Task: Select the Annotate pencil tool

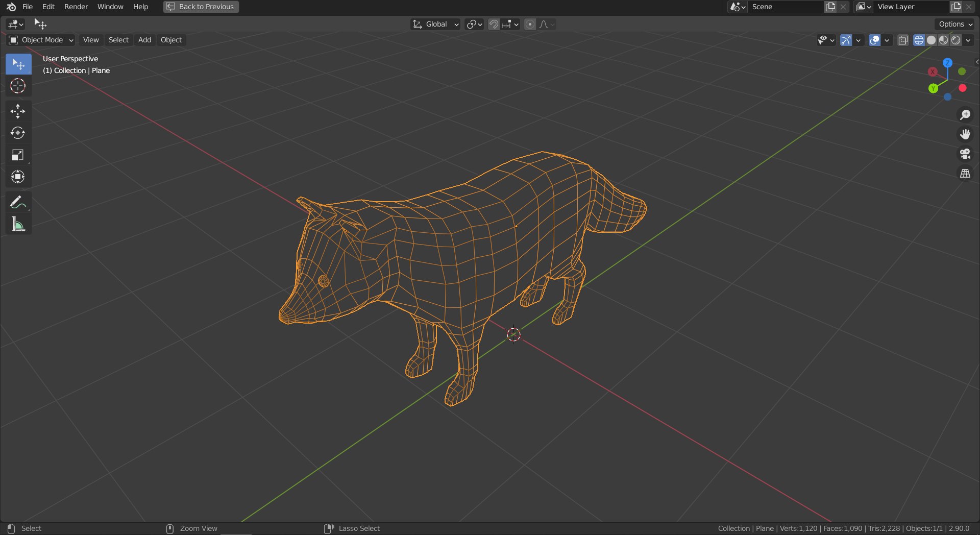Action: point(18,203)
